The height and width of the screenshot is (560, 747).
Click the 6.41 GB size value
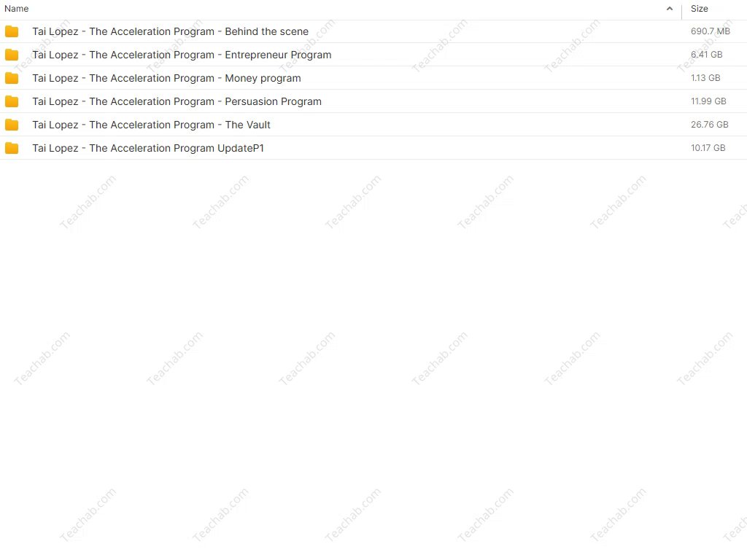[706, 54]
